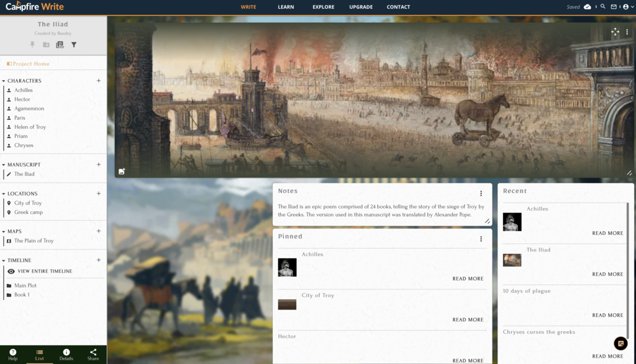Select Helen of Troy character

[30, 127]
